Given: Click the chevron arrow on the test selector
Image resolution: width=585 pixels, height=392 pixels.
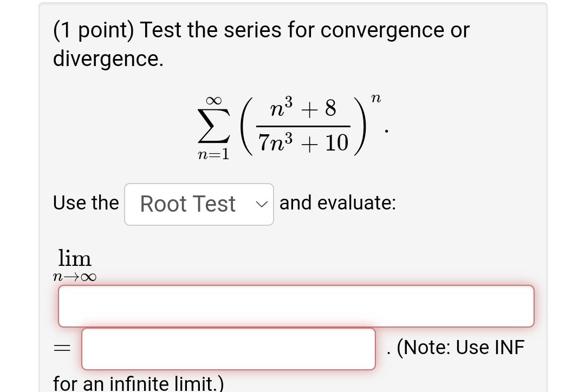Looking at the screenshot, I should tap(262, 204).
